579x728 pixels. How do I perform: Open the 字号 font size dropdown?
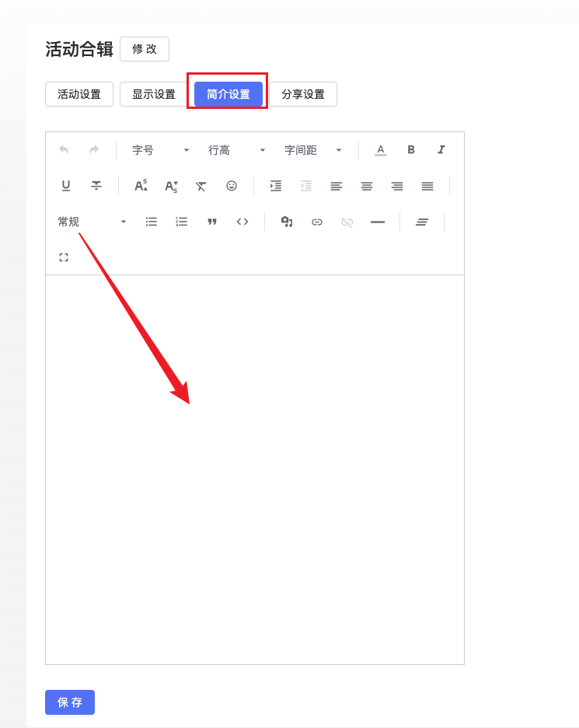pos(160,150)
